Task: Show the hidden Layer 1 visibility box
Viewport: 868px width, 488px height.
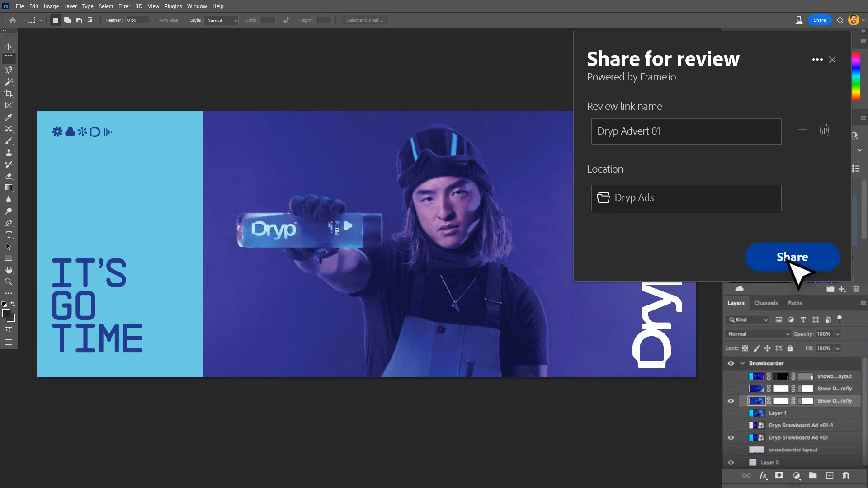Action: point(731,413)
